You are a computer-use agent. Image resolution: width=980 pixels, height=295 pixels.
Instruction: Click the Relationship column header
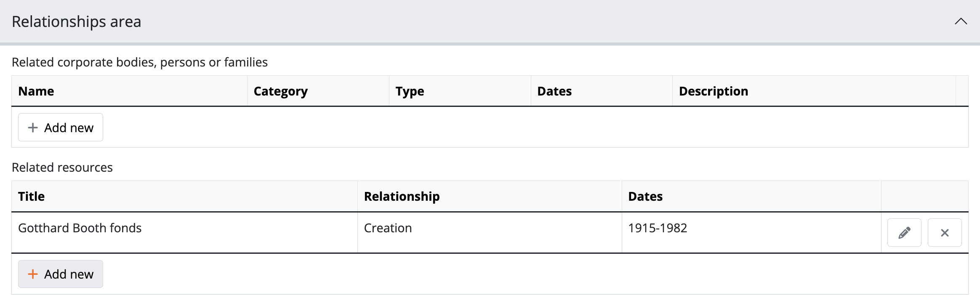pos(402,197)
